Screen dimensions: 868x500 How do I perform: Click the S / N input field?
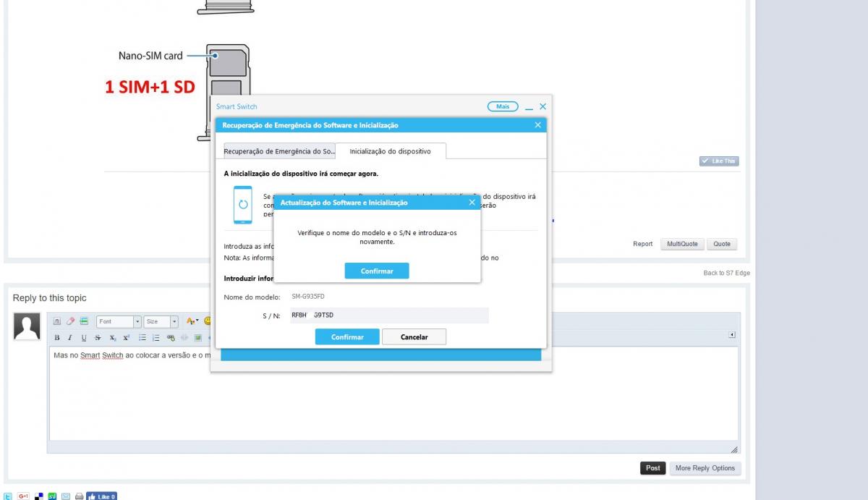tap(389, 315)
